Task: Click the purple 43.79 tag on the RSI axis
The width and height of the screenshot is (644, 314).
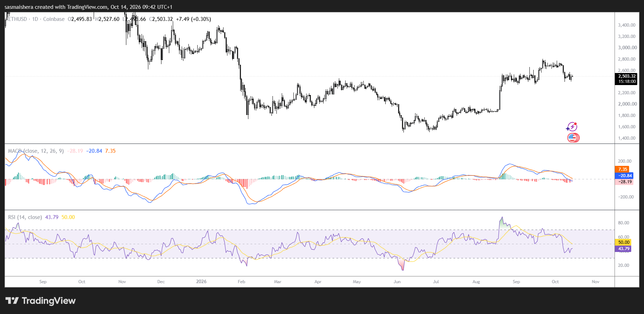Action: [x=623, y=249]
